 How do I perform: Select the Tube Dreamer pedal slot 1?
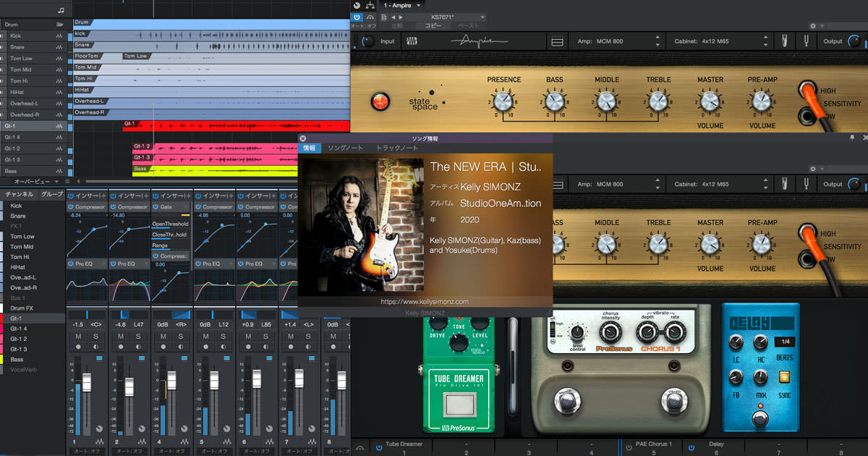click(x=404, y=448)
